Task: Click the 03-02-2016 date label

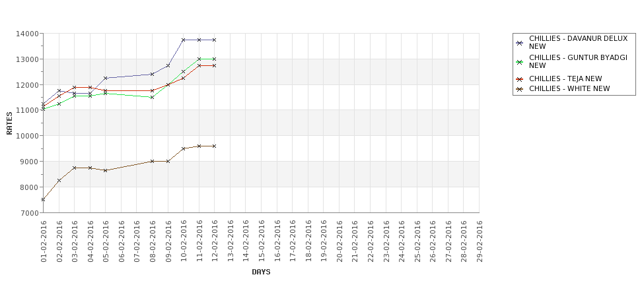Action: 75,241
